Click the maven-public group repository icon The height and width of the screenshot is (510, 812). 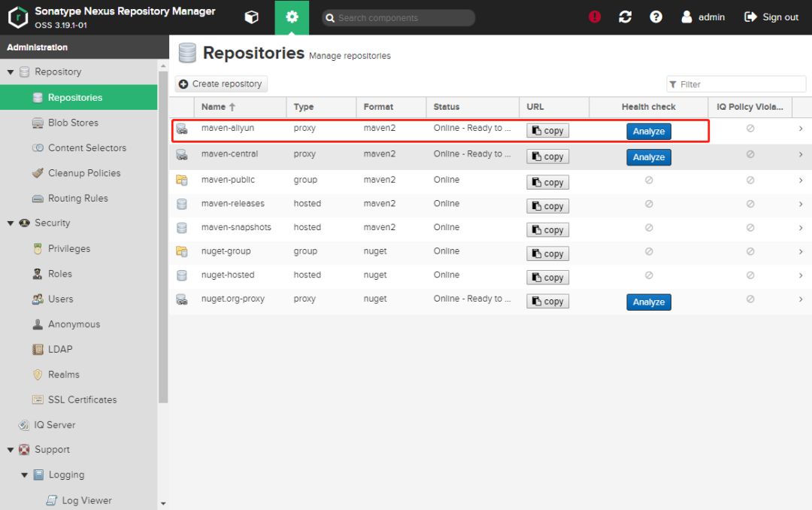pos(181,180)
